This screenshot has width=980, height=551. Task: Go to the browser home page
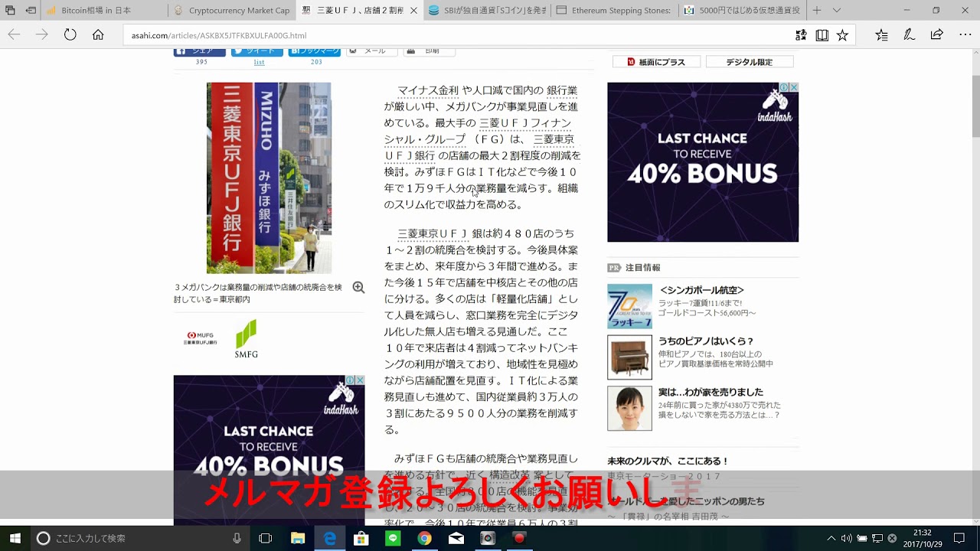98,34
